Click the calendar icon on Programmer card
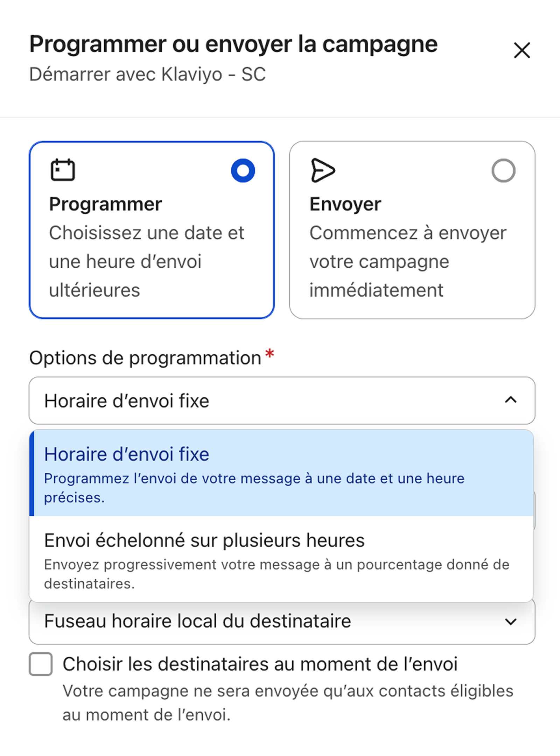 click(63, 170)
